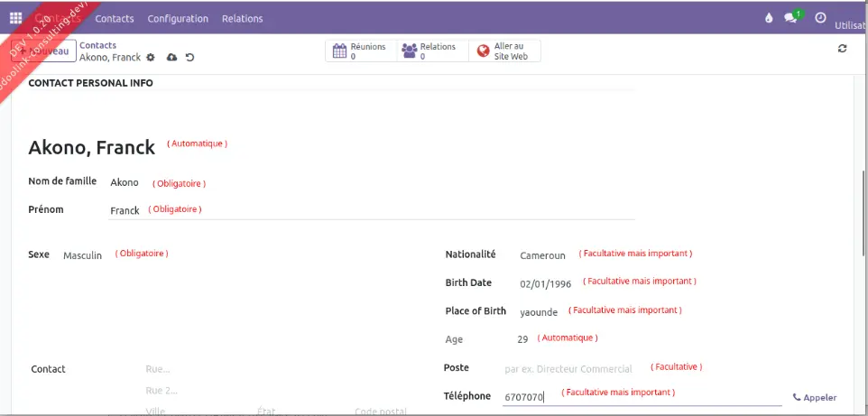868x416 pixels.
Task: Open the Nationalité dropdown showing Cameroun
Action: (543, 255)
